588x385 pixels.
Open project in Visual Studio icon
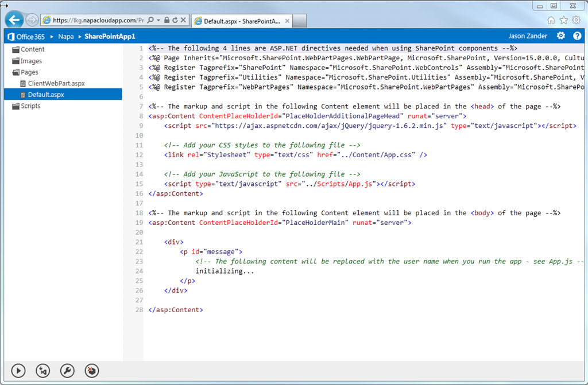tap(42, 371)
